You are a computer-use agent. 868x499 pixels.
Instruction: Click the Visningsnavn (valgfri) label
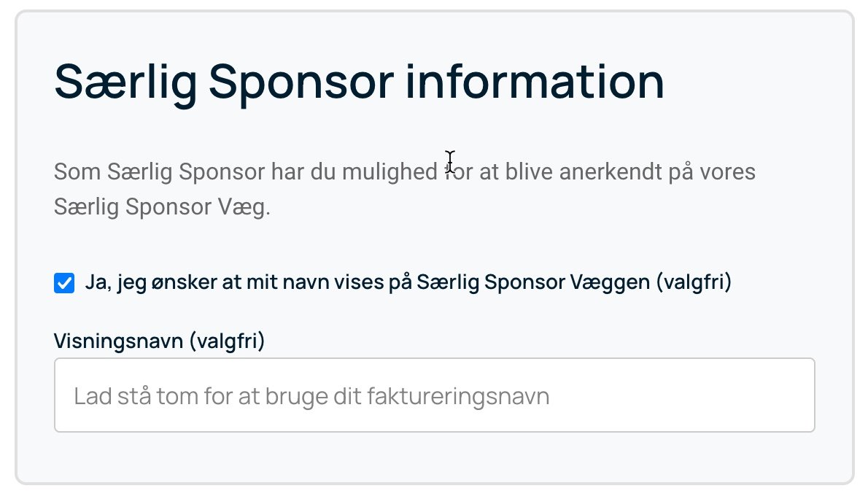click(x=159, y=341)
